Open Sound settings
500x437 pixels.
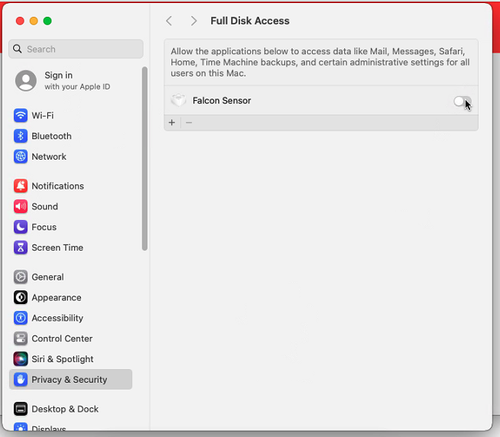(x=71, y=207)
